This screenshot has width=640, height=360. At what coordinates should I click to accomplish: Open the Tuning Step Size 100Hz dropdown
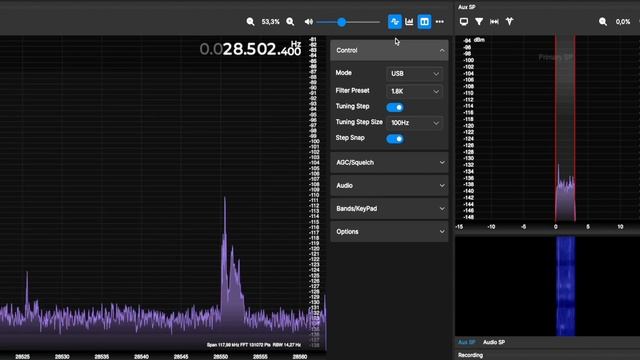(414, 123)
